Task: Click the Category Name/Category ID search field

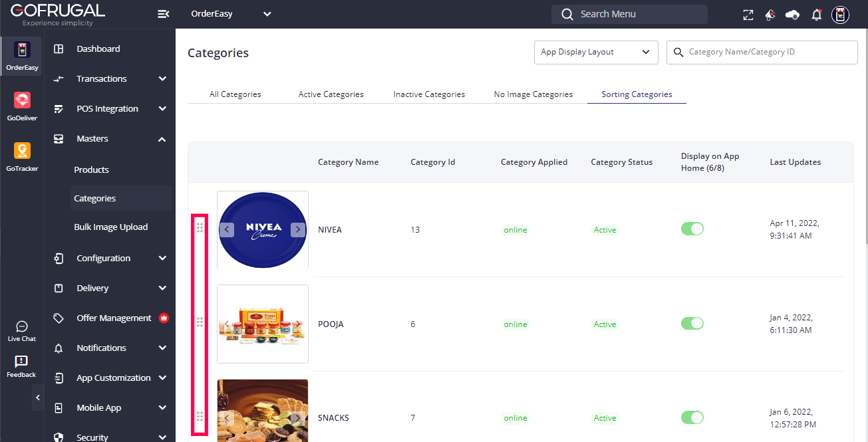Action: [x=768, y=52]
